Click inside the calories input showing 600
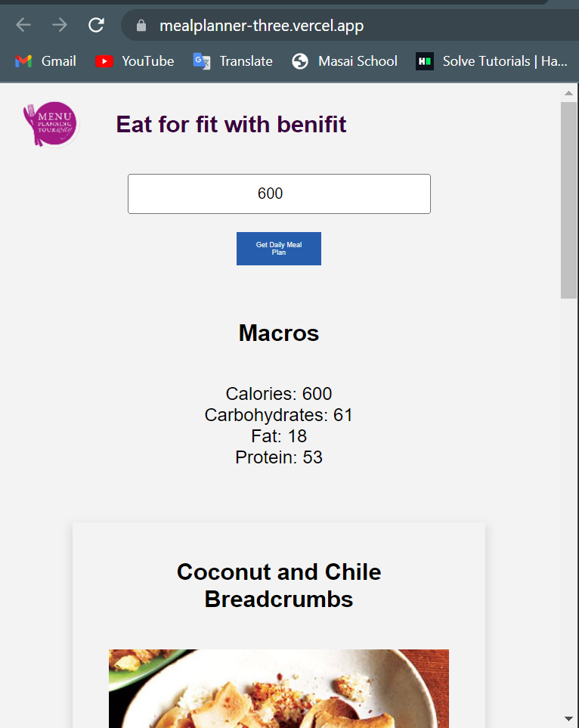 278,194
